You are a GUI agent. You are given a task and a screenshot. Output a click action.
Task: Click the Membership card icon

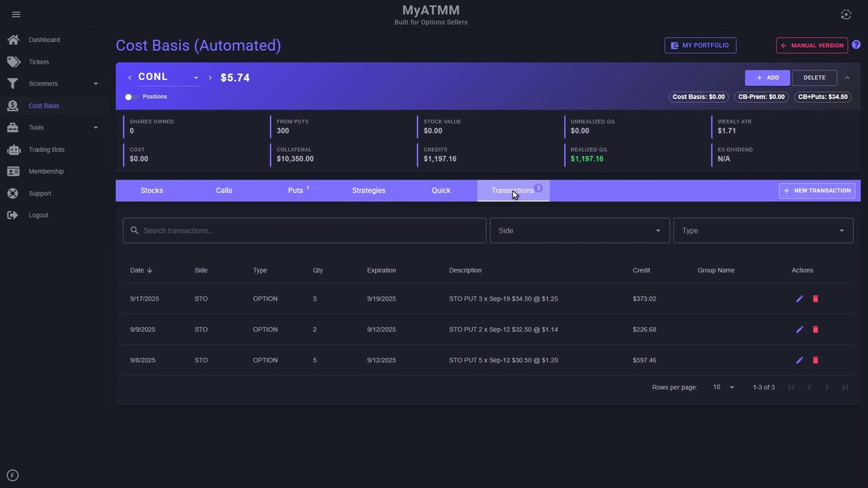coord(13,171)
